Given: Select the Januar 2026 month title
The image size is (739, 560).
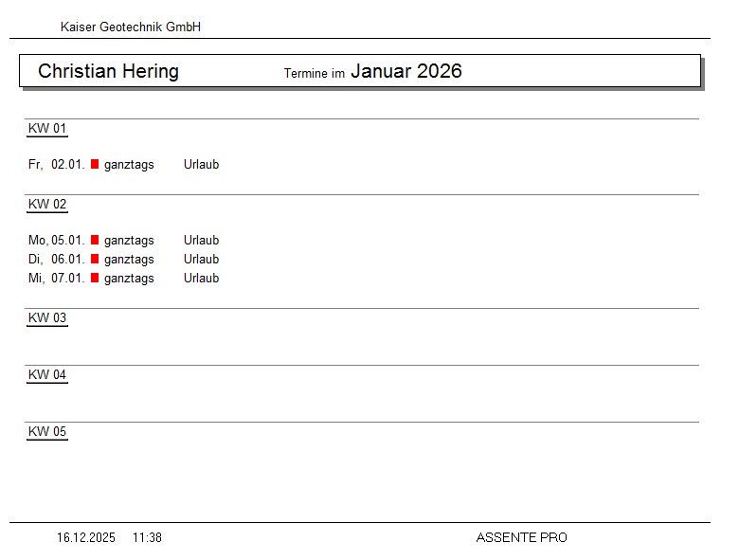Looking at the screenshot, I should pyautogui.click(x=406, y=71).
